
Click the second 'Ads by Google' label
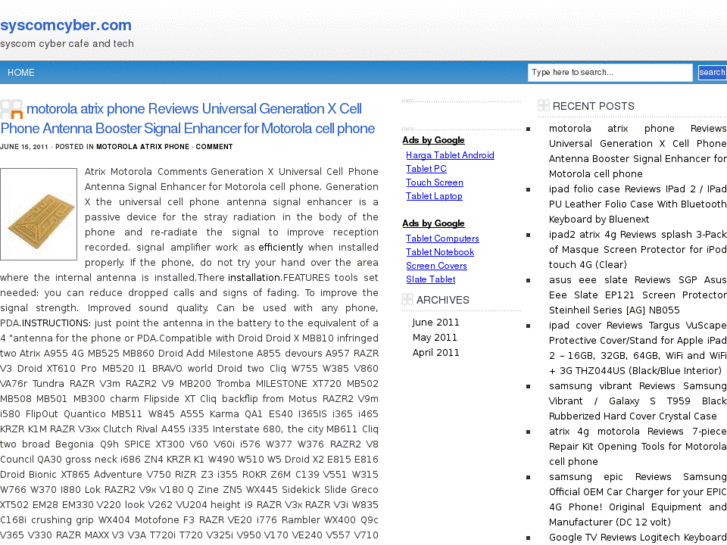[433, 223]
